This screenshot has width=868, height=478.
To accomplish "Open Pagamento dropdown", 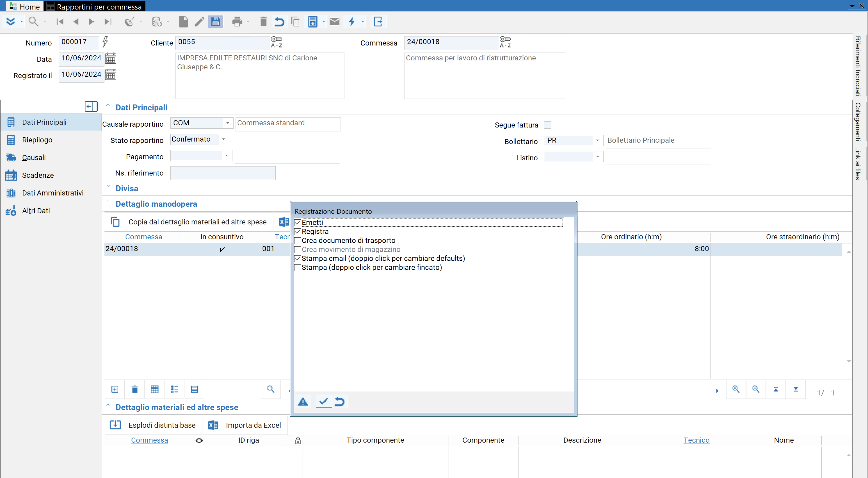I will (227, 155).
